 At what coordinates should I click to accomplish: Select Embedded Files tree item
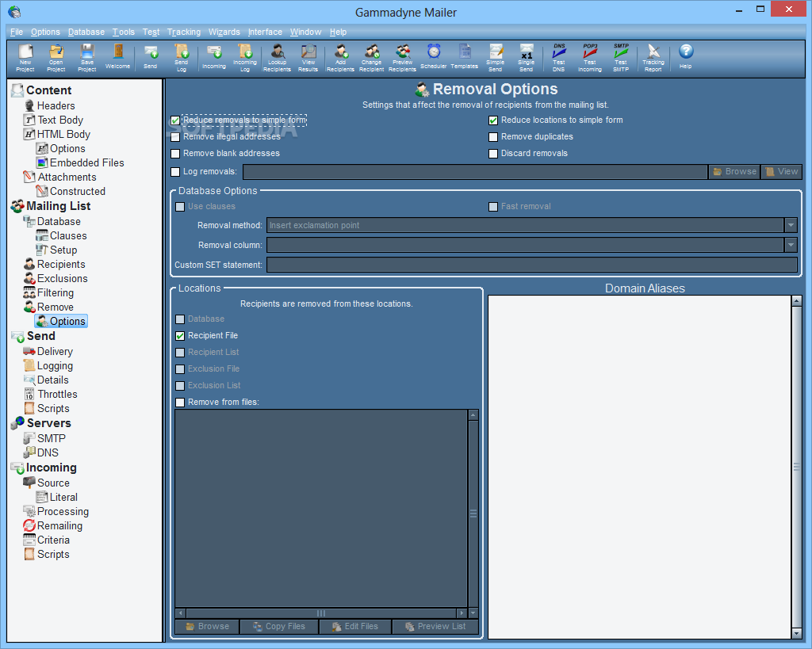pos(87,162)
